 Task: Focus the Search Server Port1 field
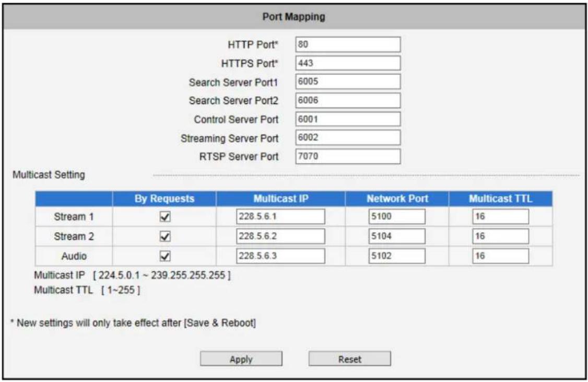tap(348, 82)
